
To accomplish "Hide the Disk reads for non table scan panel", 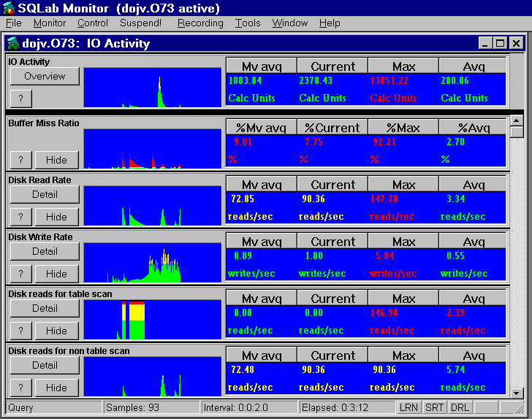I will click(x=56, y=388).
